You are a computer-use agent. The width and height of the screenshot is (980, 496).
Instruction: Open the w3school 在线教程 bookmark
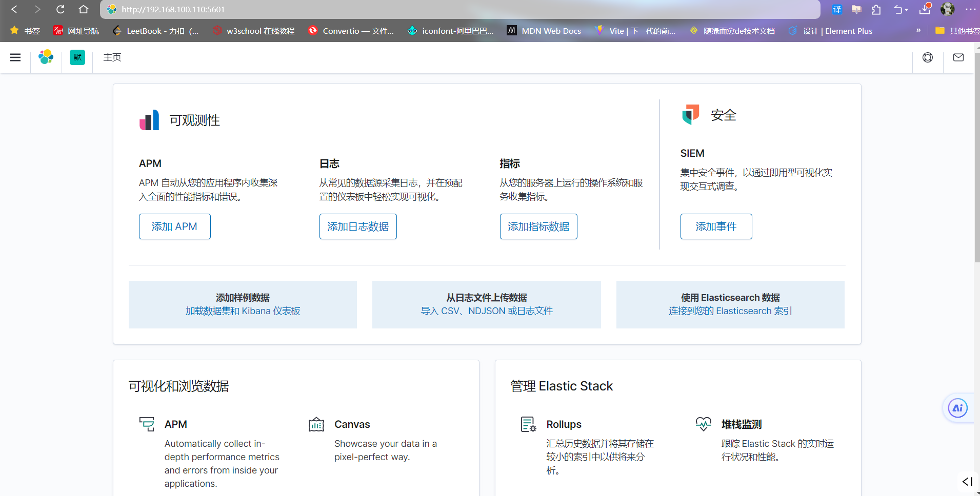pos(254,31)
